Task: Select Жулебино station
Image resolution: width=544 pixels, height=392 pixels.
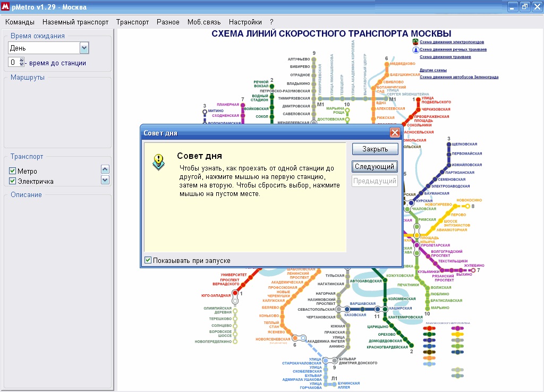Action: pyautogui.click(x=472, y=270)
